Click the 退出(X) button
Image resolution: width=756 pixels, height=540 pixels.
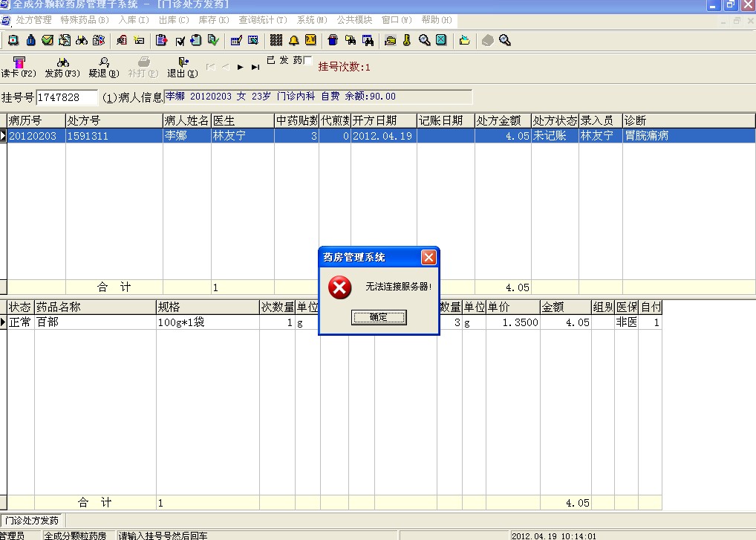183,67
